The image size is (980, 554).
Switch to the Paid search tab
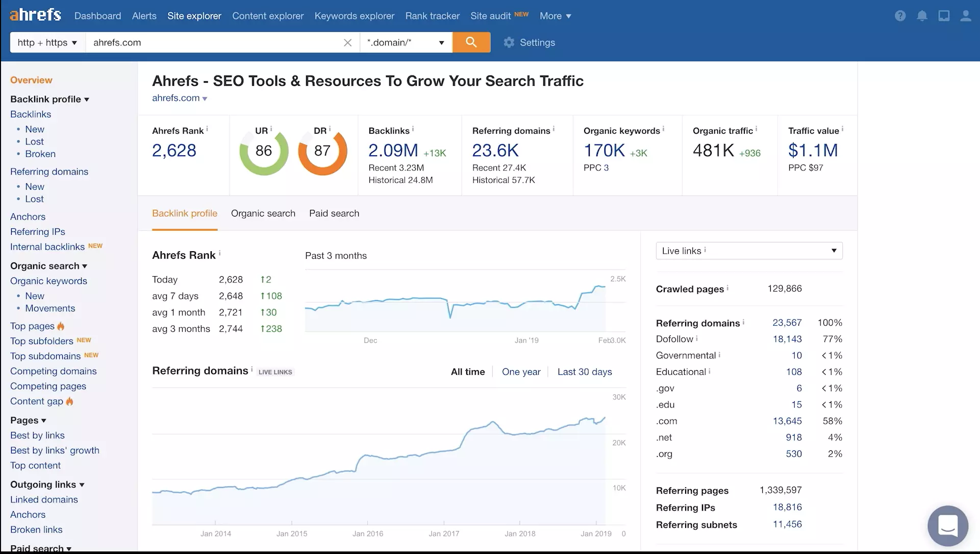coord(334,213)
